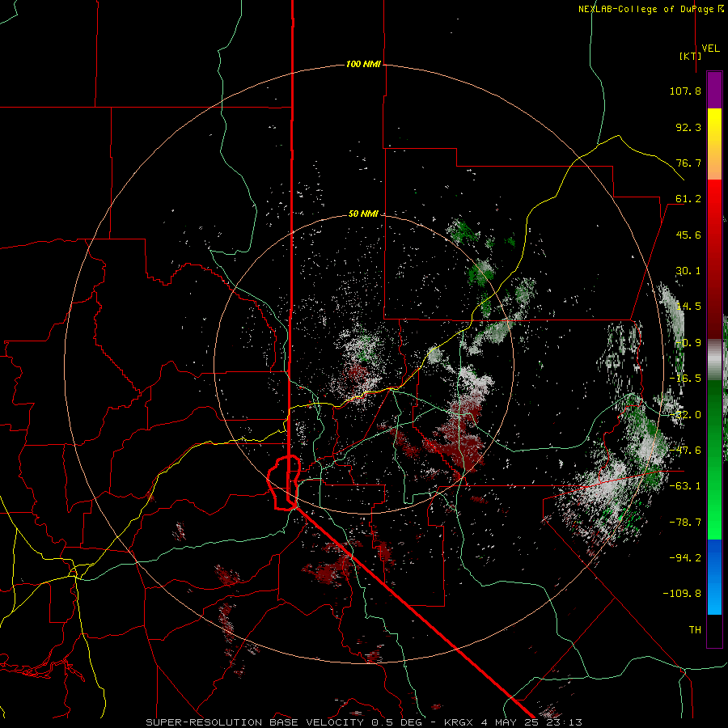Click the [KT] units label

[x=691, y=56]
